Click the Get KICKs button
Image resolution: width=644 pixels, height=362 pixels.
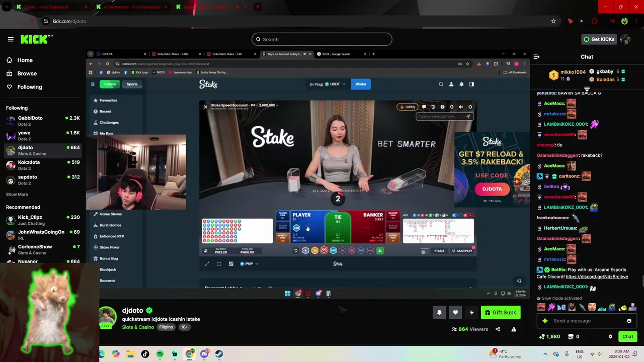click(x=598, y=39)
